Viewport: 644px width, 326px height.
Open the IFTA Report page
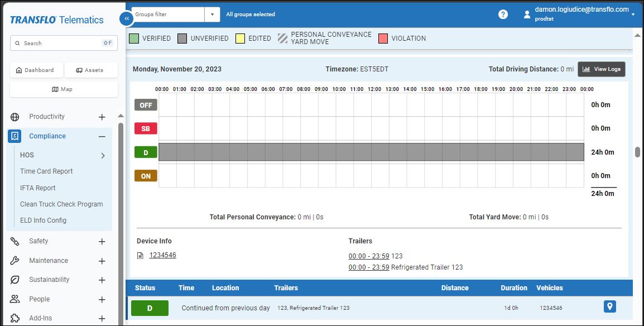coord(38,188)
